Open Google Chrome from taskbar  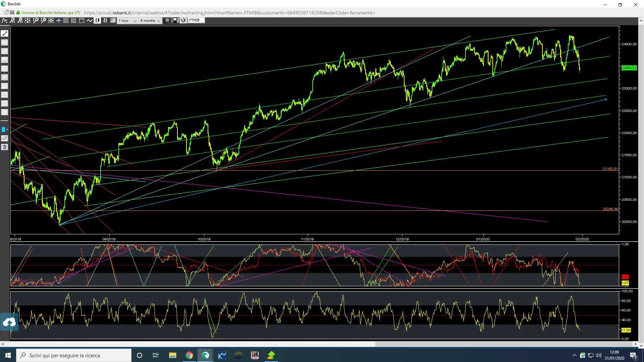point(189,355)
